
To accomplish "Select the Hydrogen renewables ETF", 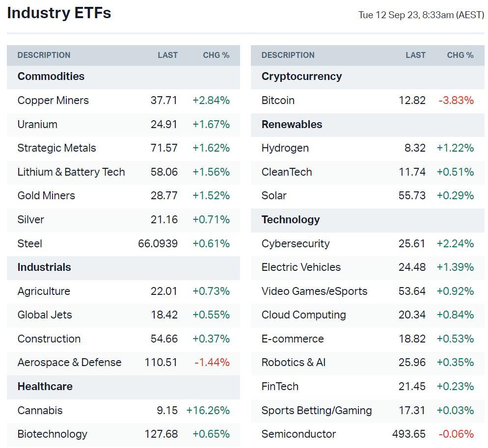I will (285, 148).
